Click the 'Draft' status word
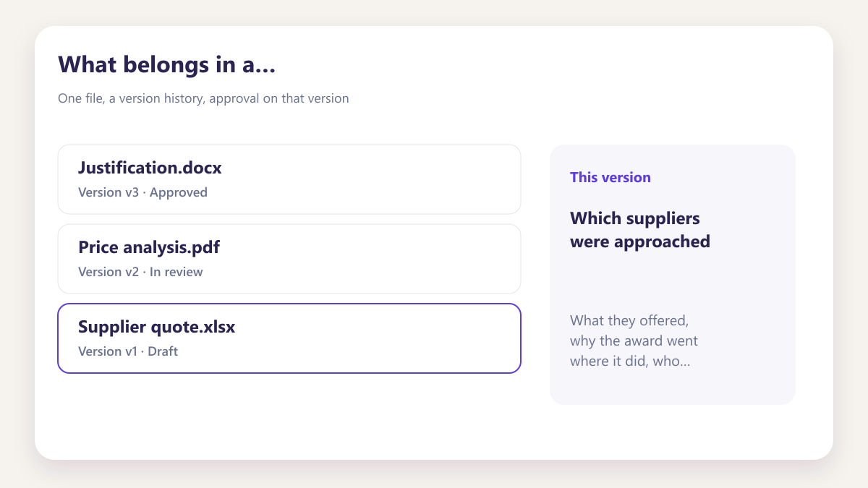868x488 pixels. point(163,351)
